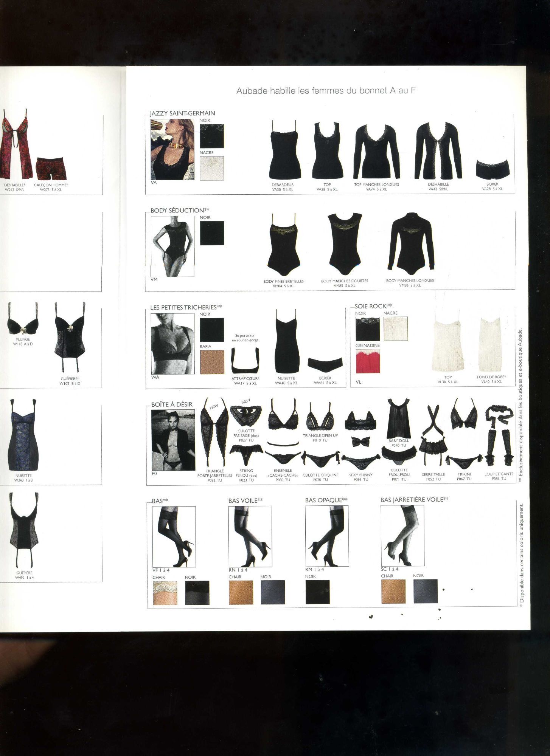Select the NOIR swatch under Soie Rock
This screenshot has height=756, width=550.
(367, 329)
